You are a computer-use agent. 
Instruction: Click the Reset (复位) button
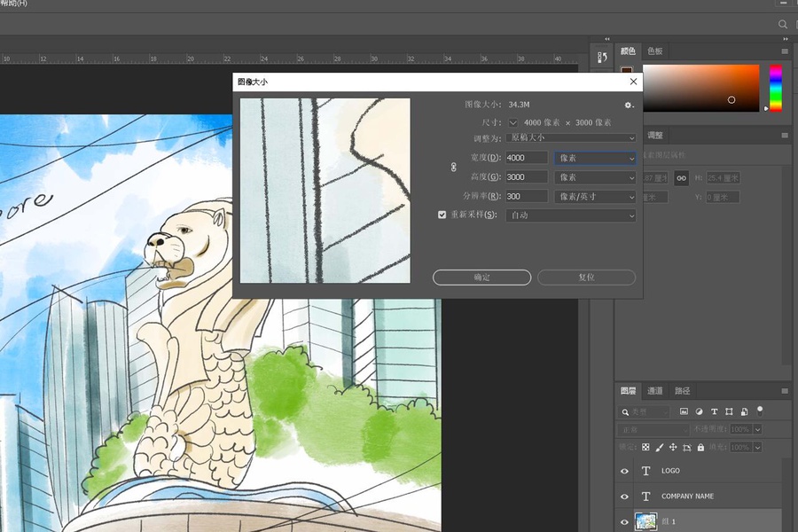pos(586,278)
